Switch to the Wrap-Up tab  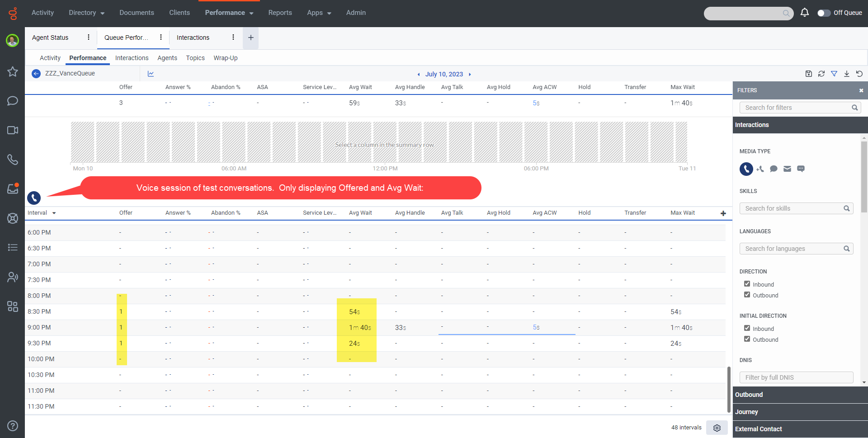pos(225,58)
